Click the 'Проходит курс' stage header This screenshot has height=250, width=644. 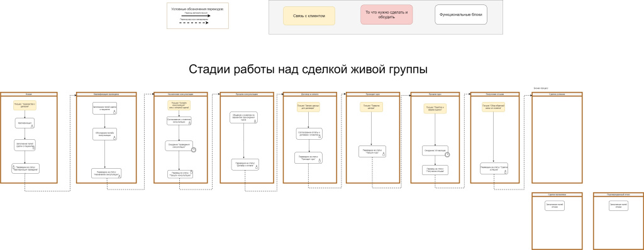click(373, 94)
